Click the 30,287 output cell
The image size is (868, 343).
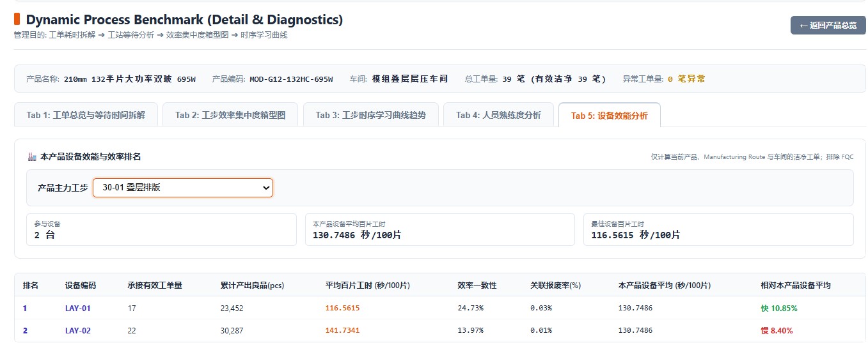(x=232, y=330)
